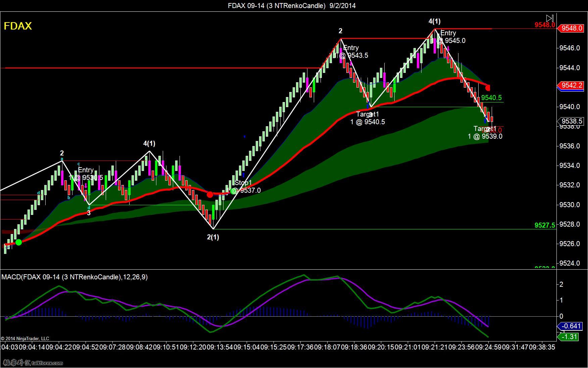Click the 9538.5 current price marker
Screen dimensions: 588x368
[x=570, y=121]
